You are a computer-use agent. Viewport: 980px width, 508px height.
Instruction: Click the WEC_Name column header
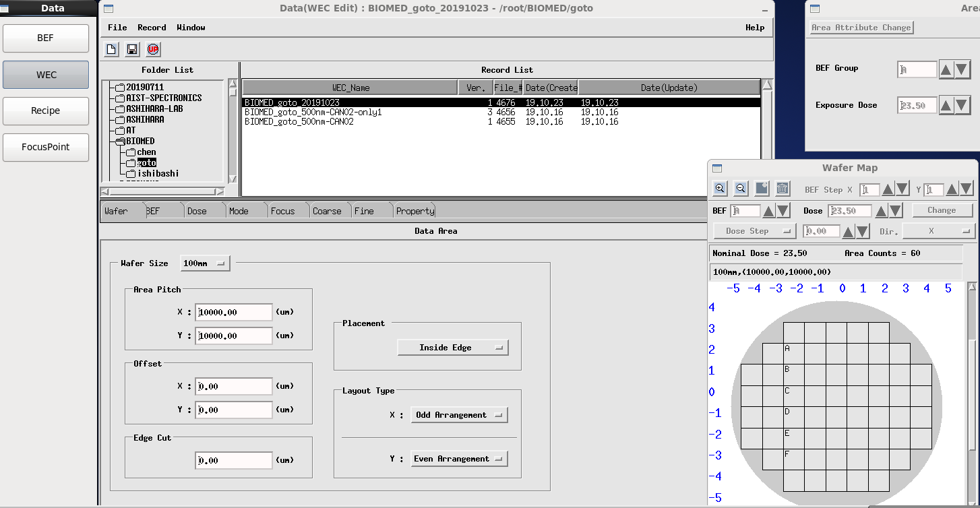coord(350,88)
